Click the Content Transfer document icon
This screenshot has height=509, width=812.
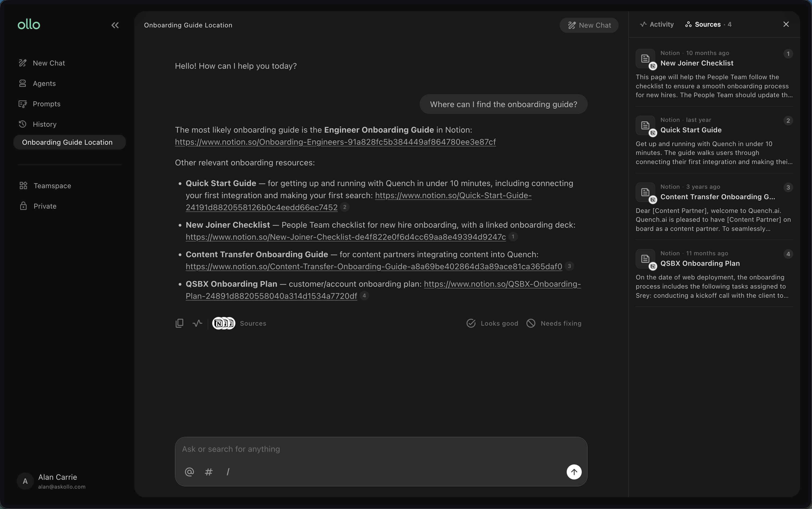tap(645, 192)
